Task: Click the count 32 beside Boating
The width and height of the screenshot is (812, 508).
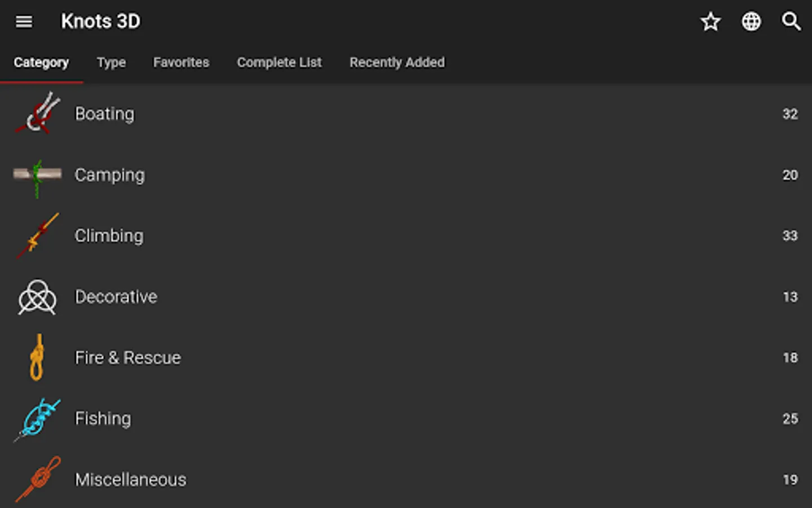Action: pyautogui.click(x=790, y=114)
